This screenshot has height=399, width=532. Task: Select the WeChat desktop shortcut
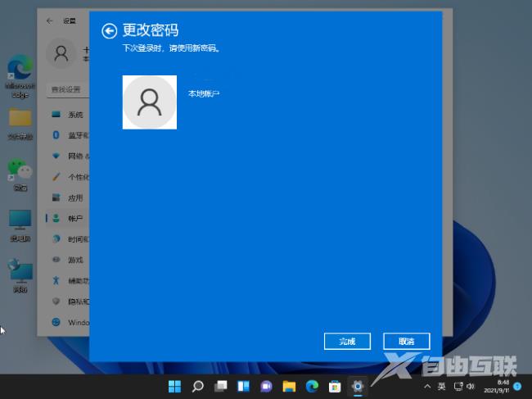click(x=20, y=175)
